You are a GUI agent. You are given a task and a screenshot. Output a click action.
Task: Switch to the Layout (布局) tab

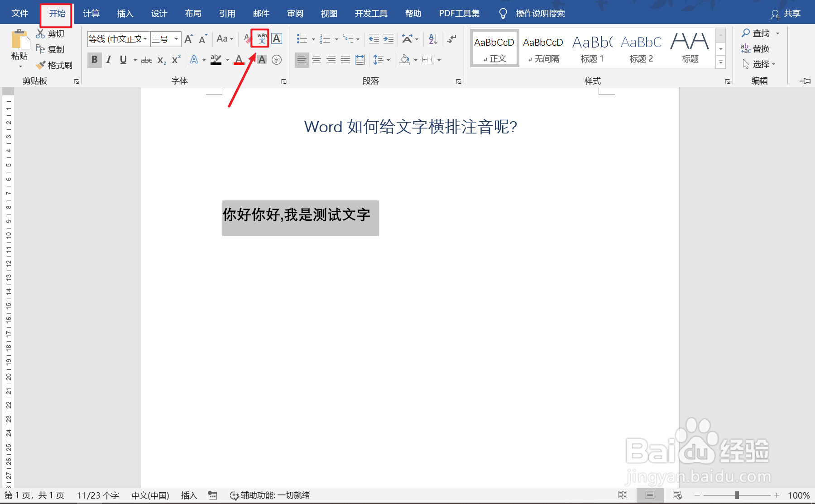tap(193, 14)
